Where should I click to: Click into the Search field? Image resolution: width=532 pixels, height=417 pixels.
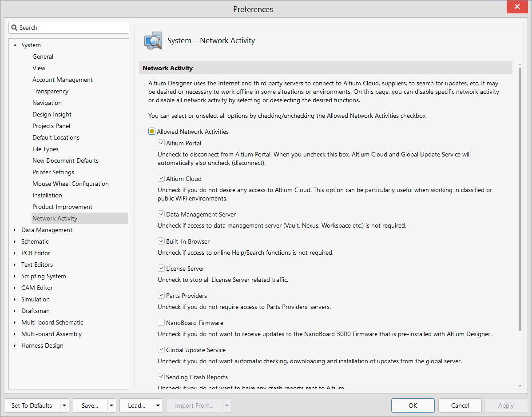pos(69,28)
